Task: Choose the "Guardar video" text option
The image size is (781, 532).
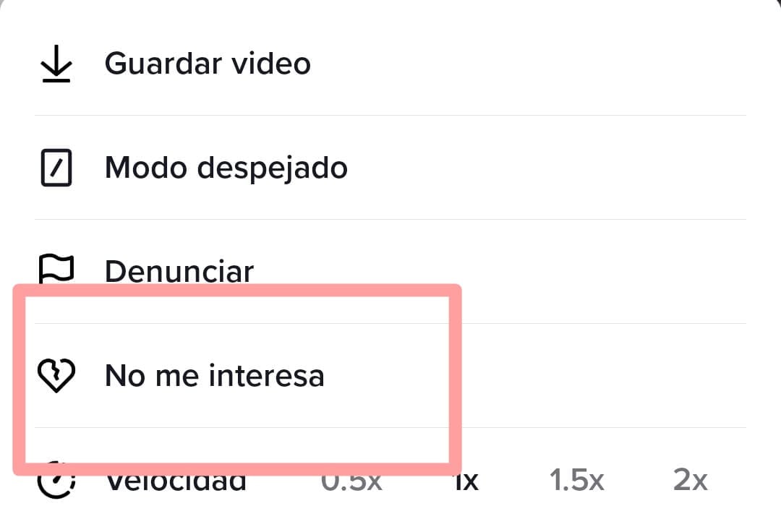Action: 208,64
